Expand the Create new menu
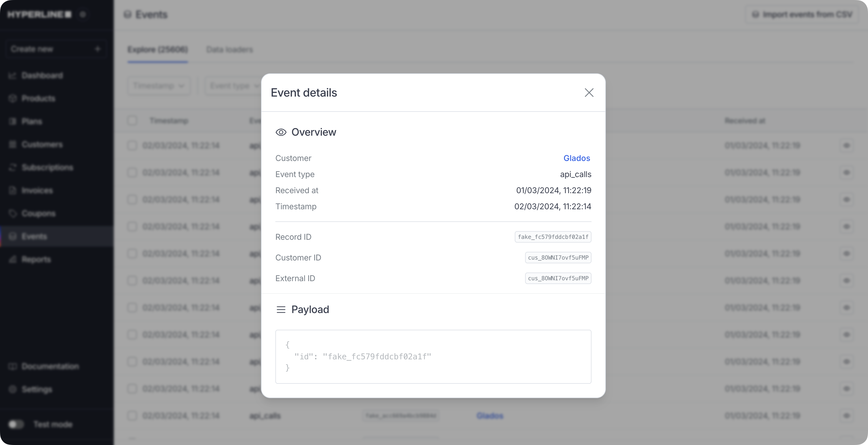 click(56, 49)
